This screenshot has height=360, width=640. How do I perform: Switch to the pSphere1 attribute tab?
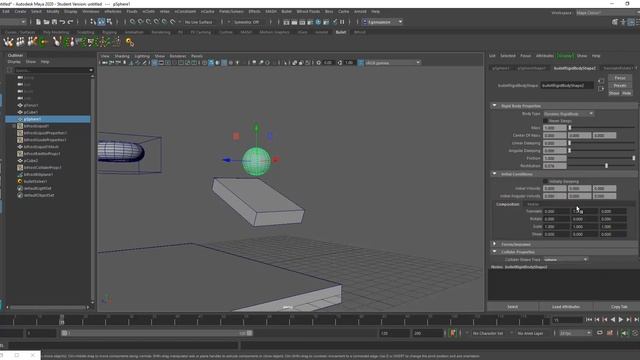tap(500, 68)
